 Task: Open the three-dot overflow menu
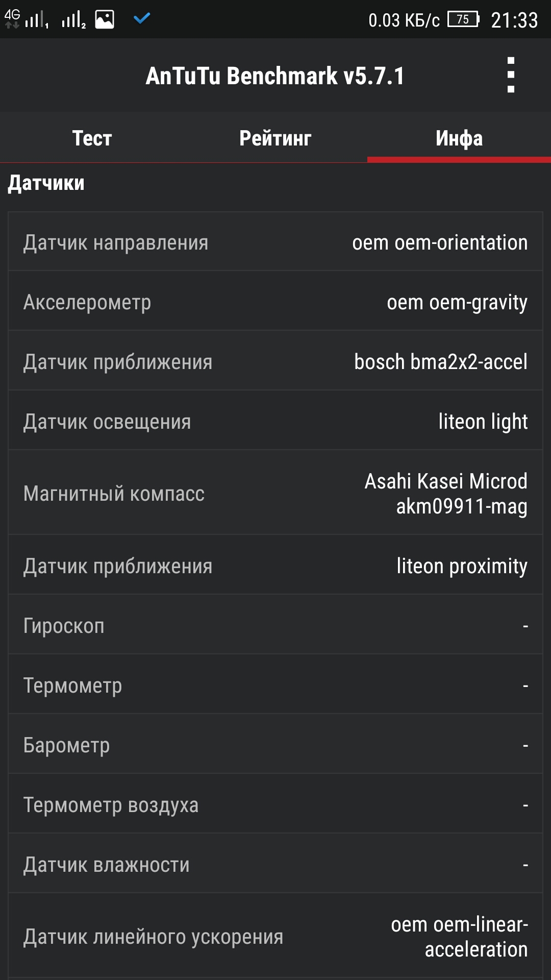coord(511,75)
